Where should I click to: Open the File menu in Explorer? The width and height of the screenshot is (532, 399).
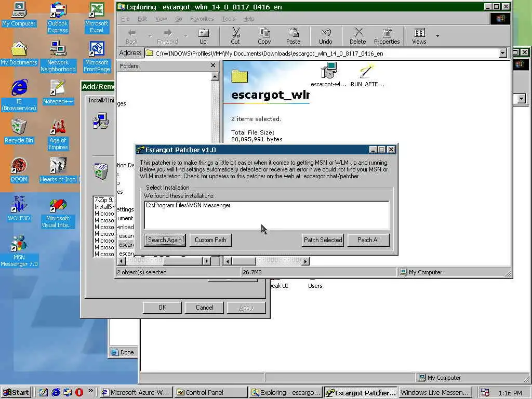click(125, 19)
